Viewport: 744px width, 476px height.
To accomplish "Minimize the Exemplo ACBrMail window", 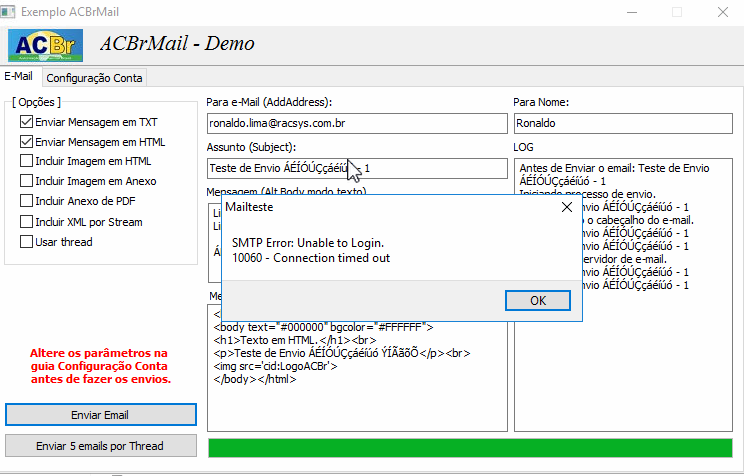I will [x=632, y=12].
